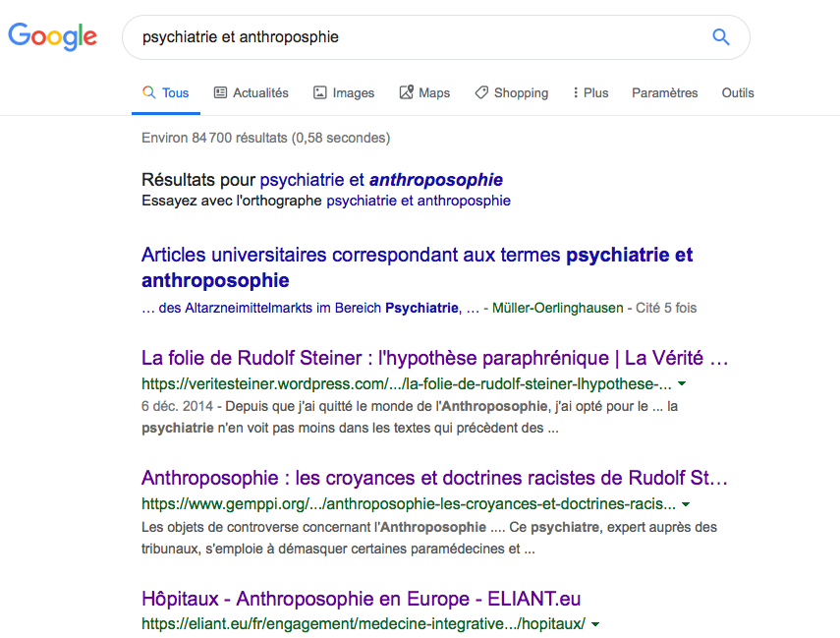Image resolution: width=840 pixels, height=638 pixels.
Task: Expand dropdown arrow next to veritesteiner URL
Action: pyautogui.click(x=682, y=383)
